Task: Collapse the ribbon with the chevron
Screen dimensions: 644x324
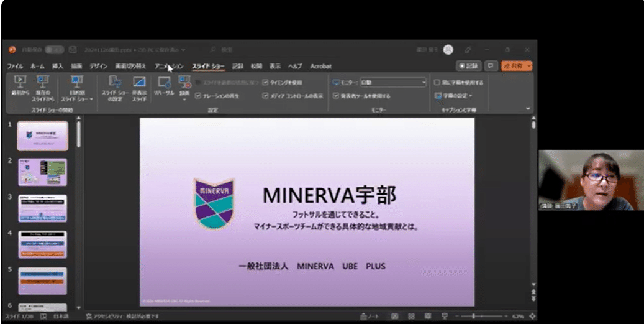Action: [x=528, y=109]
